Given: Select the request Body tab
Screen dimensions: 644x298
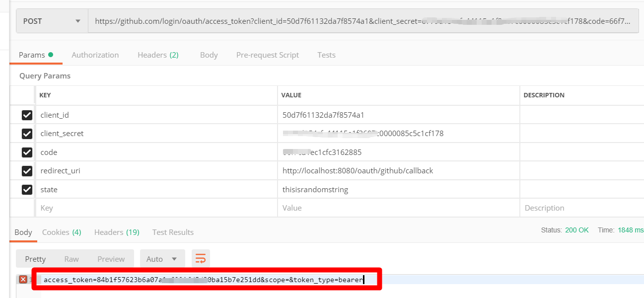Looking at the screenshot, I should click(x=209, y=55).
